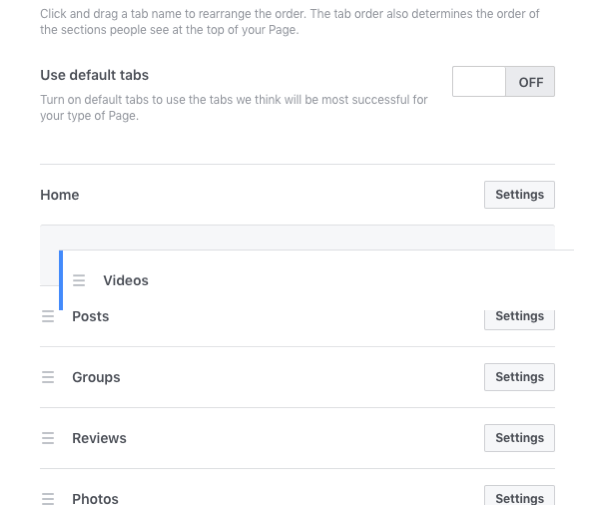This screenshot has width=600, height=505.
Task: Select the Photos tab name
Action: click(95, 499)
